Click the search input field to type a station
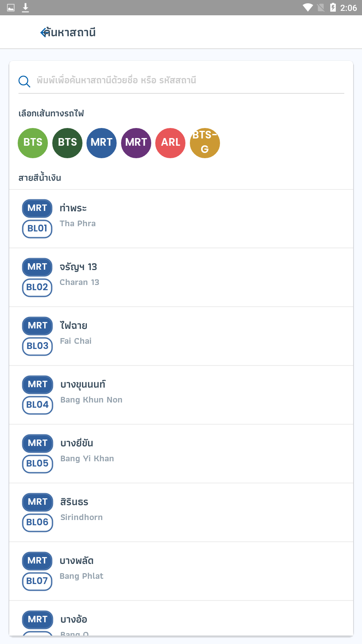The width and height of the screenshot is (362, 644). (x=181, y=80)
